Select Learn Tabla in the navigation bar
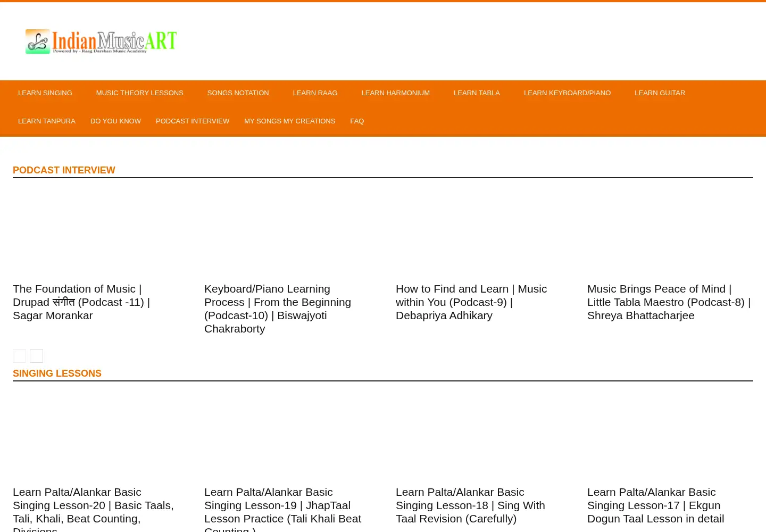Image resolution: width=766 pixels, height=532 pixels. (477, 93)
